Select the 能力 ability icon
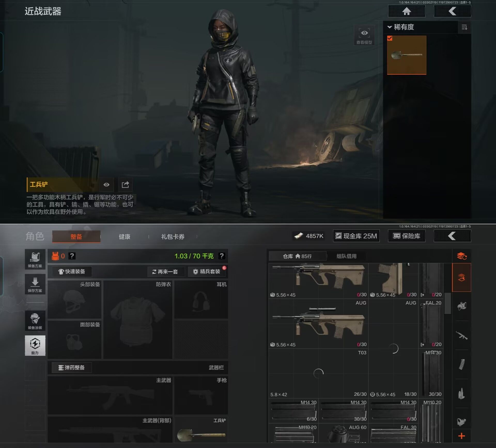496x448 pixels. click(35, 345)
